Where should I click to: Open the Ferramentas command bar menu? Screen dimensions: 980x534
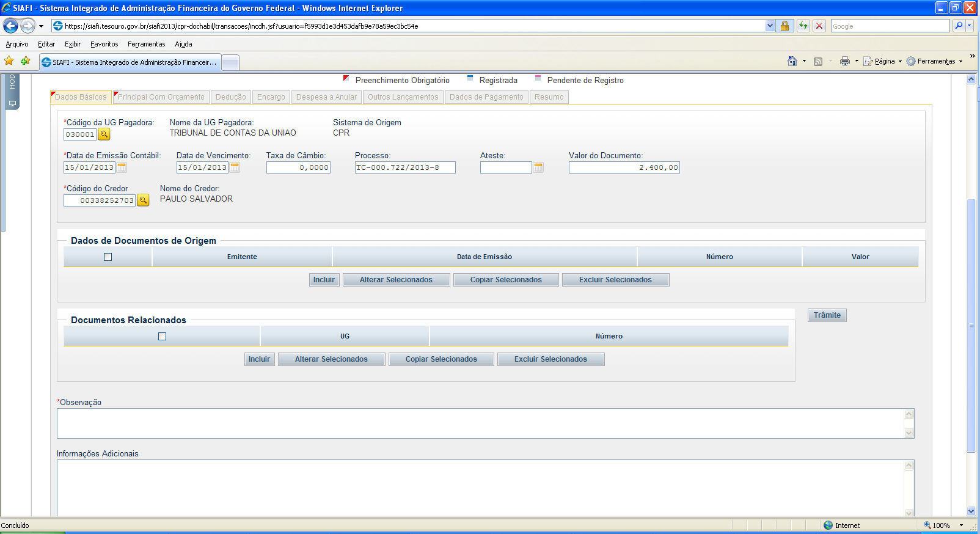pyautogui.click(x=935, y=61)
